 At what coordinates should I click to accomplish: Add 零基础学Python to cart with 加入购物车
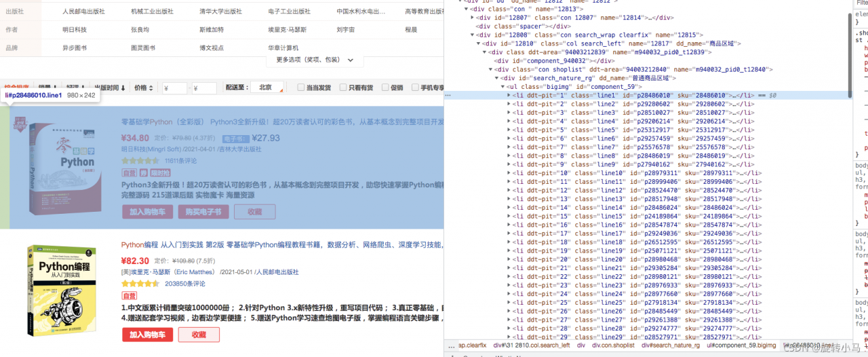(x=147, y=212)
